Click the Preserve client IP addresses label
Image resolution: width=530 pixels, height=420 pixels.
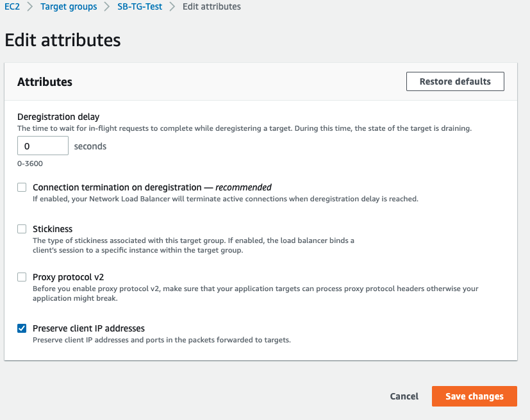pos(88,329)
